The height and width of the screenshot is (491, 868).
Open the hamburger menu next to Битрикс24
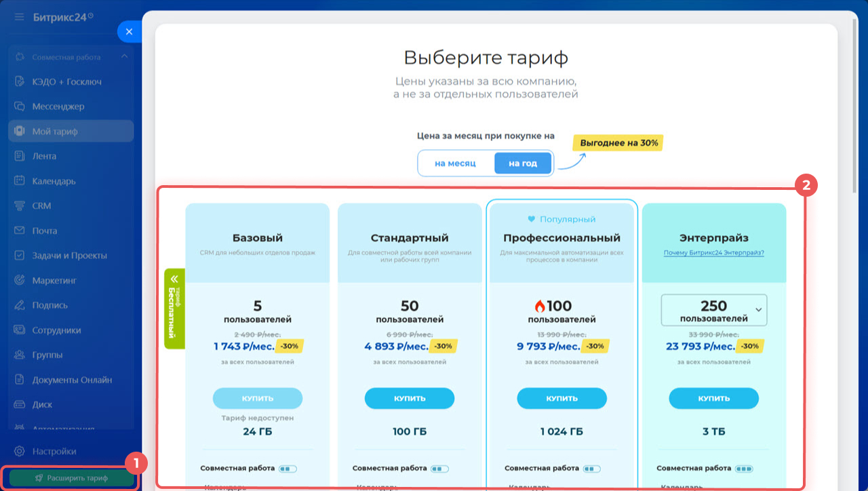tap(19, 17)
